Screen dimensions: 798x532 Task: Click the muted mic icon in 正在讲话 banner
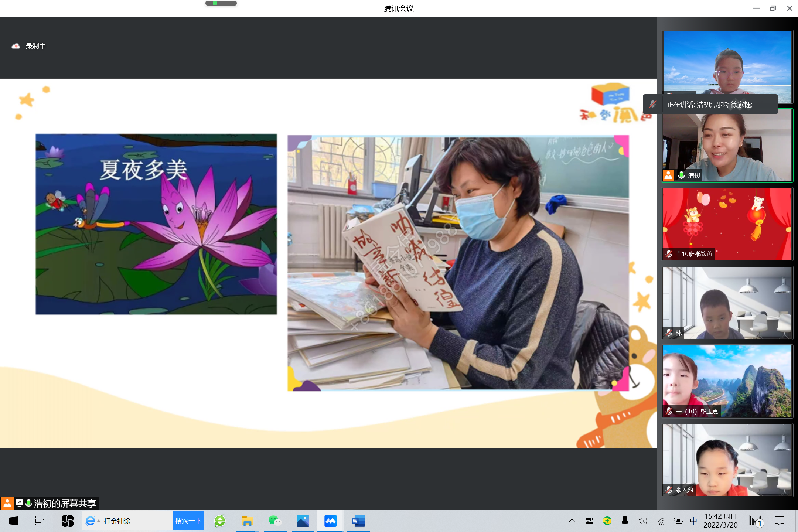click(x=653, y=105)
